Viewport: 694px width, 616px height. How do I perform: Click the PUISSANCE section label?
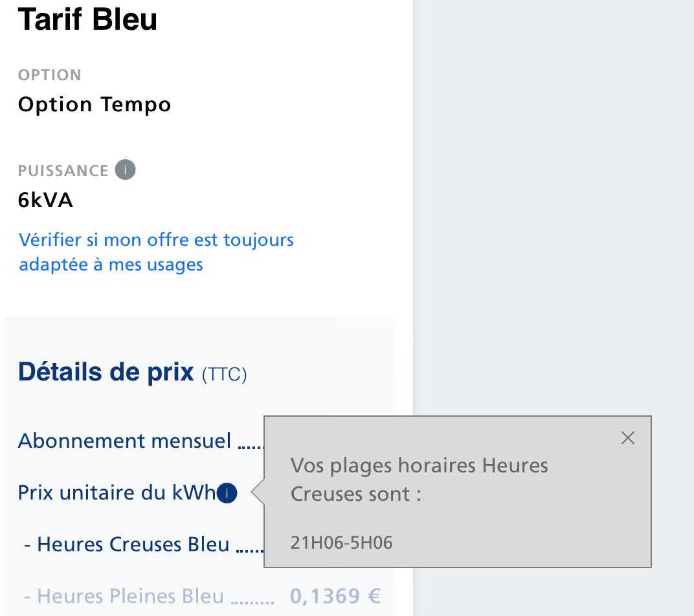click(63, 171)
